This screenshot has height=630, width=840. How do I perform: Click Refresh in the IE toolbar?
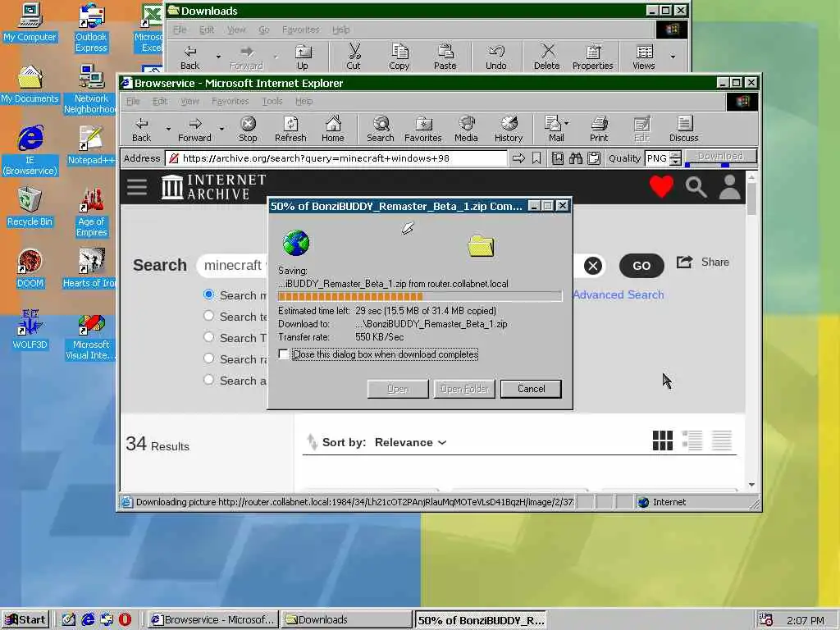coord(290,129)
